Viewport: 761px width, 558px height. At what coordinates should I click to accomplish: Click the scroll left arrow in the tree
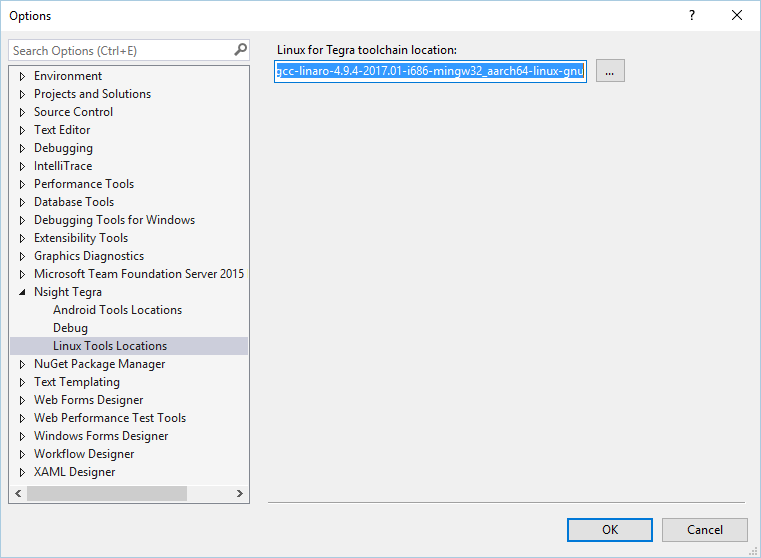pyautogui.click(x=18, y=493)
